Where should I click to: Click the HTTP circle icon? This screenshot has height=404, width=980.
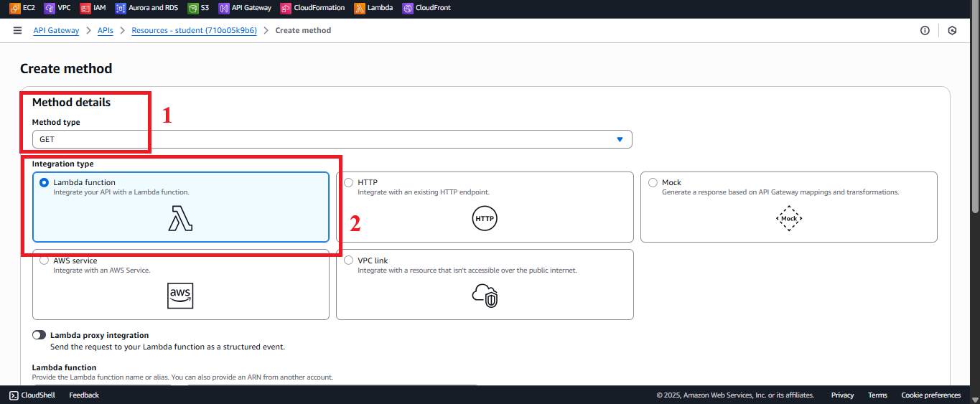pos(485,218)
